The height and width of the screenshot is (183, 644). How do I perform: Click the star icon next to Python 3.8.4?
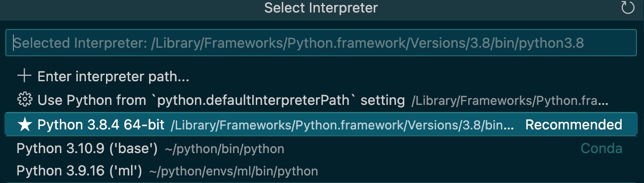[24, 125]
